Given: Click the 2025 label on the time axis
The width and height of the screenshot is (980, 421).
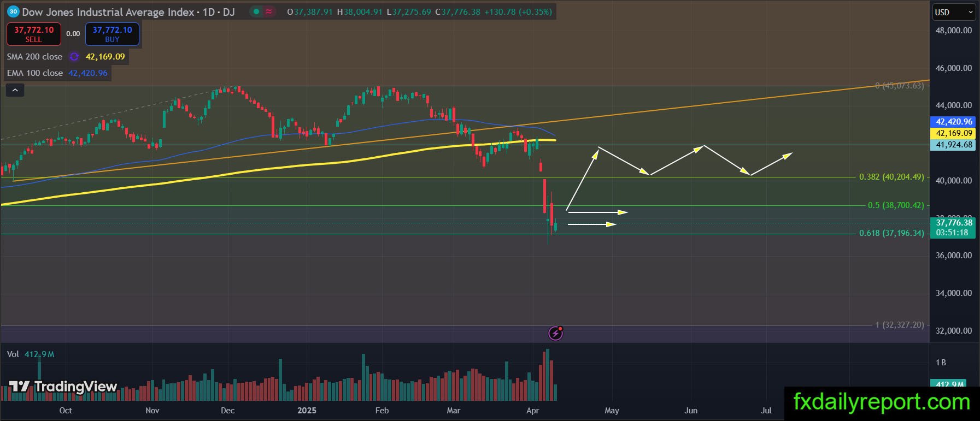Looking at the screenshot, I should pyautogui.click(x=307, y=411).
